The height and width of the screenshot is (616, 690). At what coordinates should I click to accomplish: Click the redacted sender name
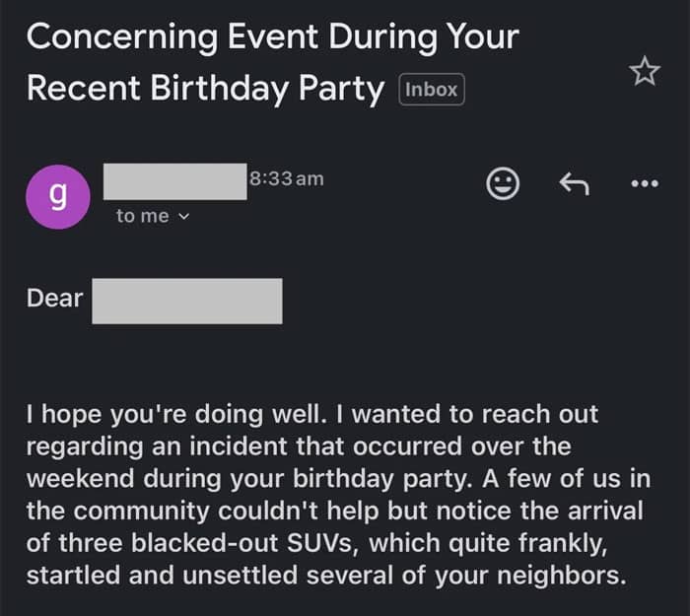pos(173,181)
